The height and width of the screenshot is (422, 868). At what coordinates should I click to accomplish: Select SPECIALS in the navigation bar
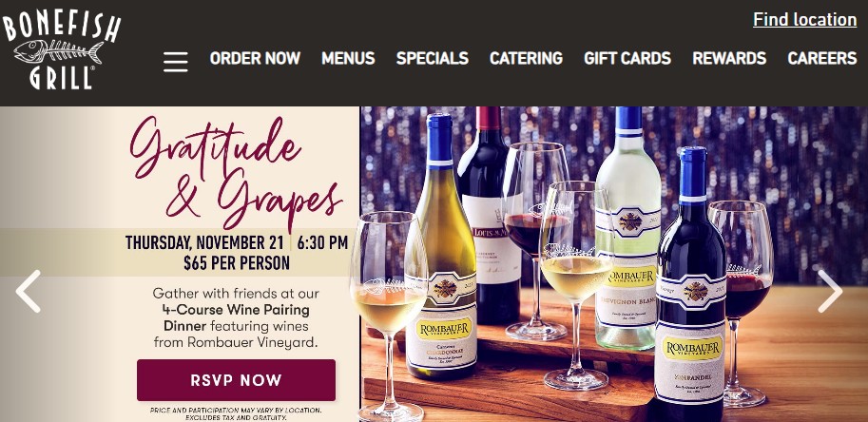(433, 58)
